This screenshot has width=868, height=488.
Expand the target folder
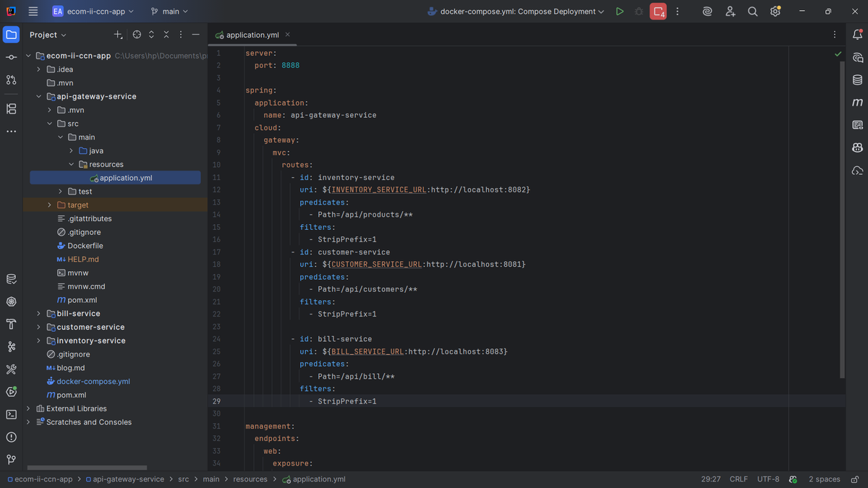(49, 205)
